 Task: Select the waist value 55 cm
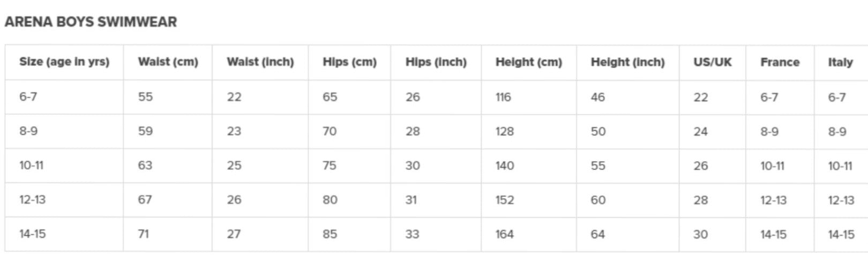145,97
